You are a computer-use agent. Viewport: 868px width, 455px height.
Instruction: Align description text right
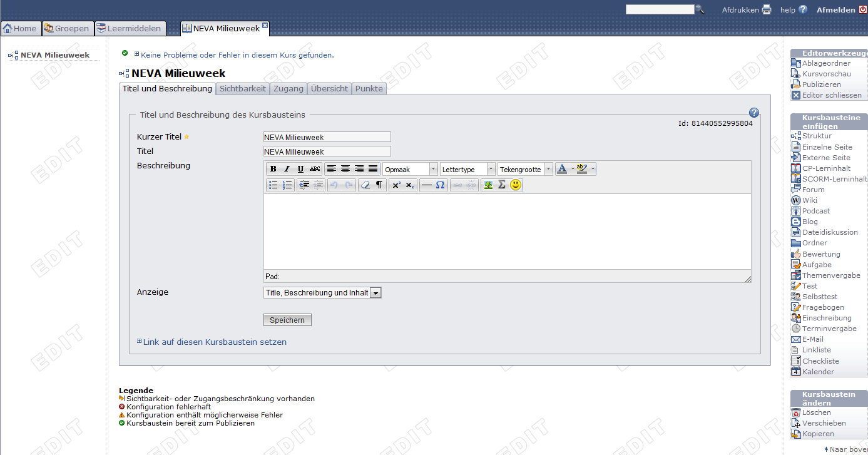pyautogui.click(x=359, y=169)
